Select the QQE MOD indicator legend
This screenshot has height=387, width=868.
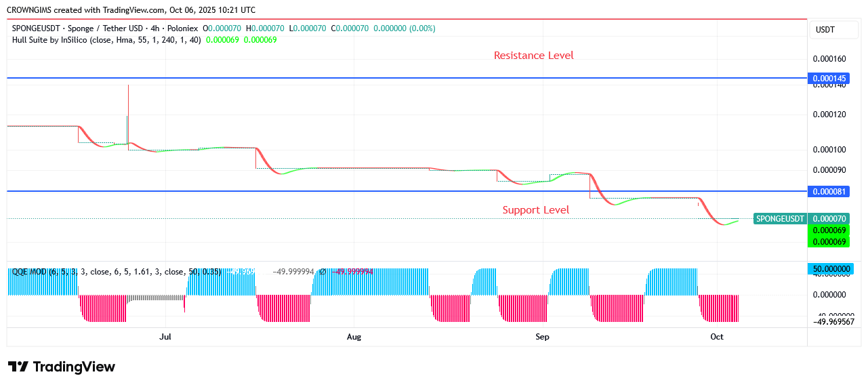(x=29, y=272)
